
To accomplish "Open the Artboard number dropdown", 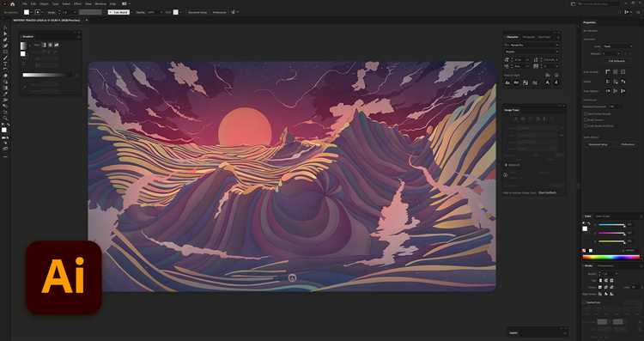I will click(611, 53).
